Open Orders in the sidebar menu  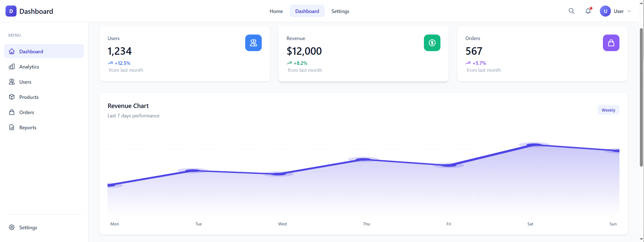tap(44, 112)
